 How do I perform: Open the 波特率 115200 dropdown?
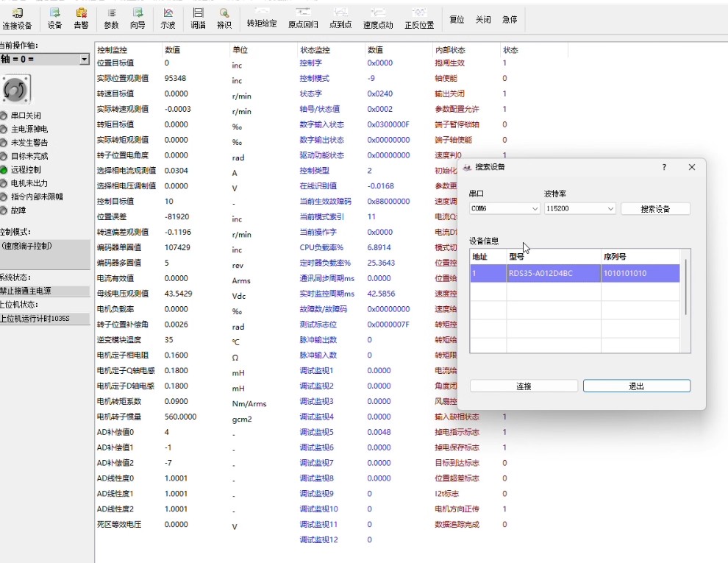tap(580, 208)
